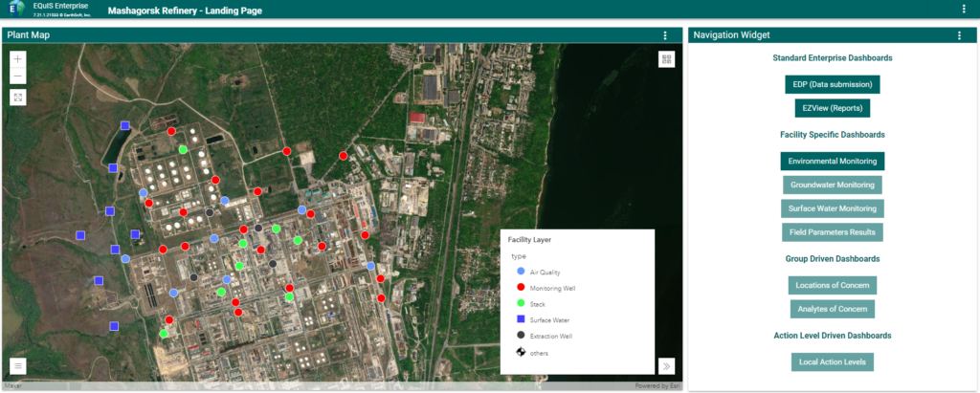The image size is (980, 393).
Task: Zoom in on the plant map
Action: pyautogui.click(x=18, y=58)
